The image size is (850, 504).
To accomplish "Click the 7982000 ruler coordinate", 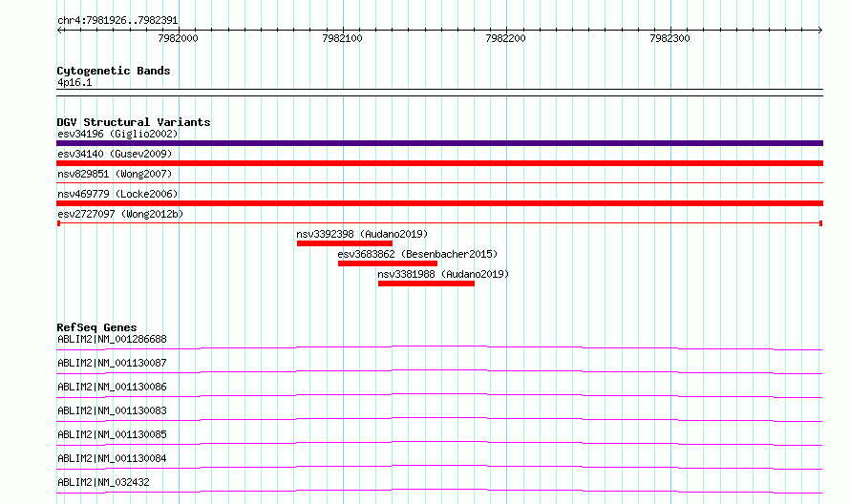I will click(178, 38).
